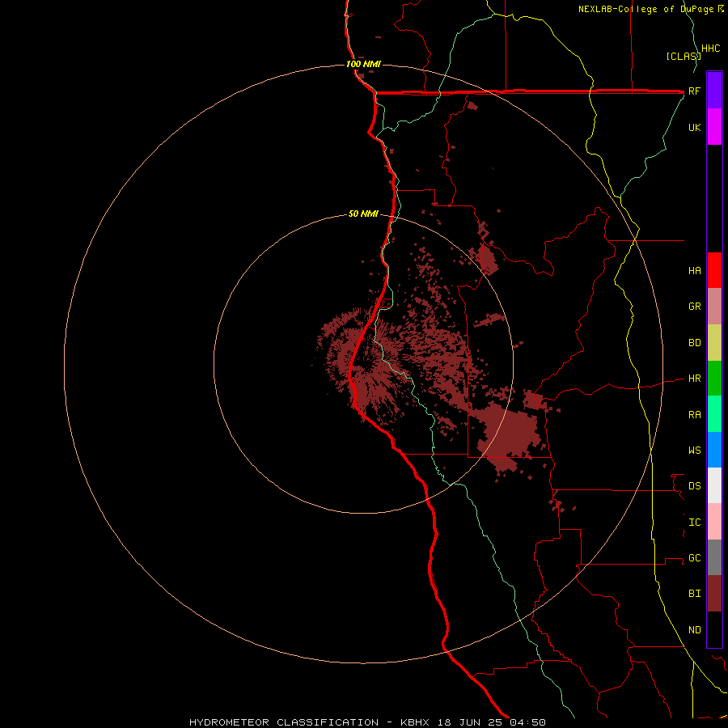
Task: Click the ND legend label text
Action: [x=695, y=630]
